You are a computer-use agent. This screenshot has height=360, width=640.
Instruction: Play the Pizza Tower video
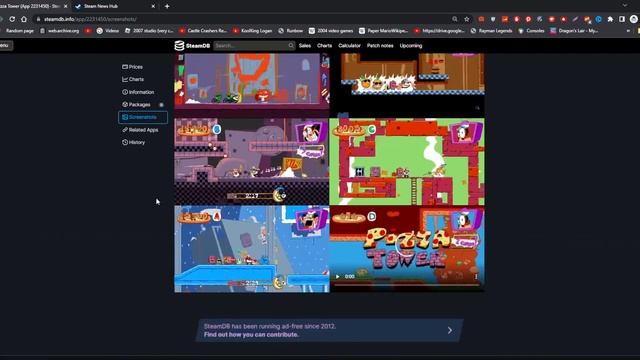[x=338, y=276]
